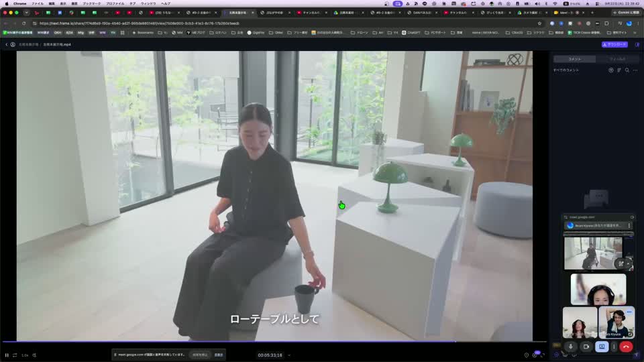Enter fullscreen mode for the video
The height and width of the screenshot is (362, 644).
(543, 355)
